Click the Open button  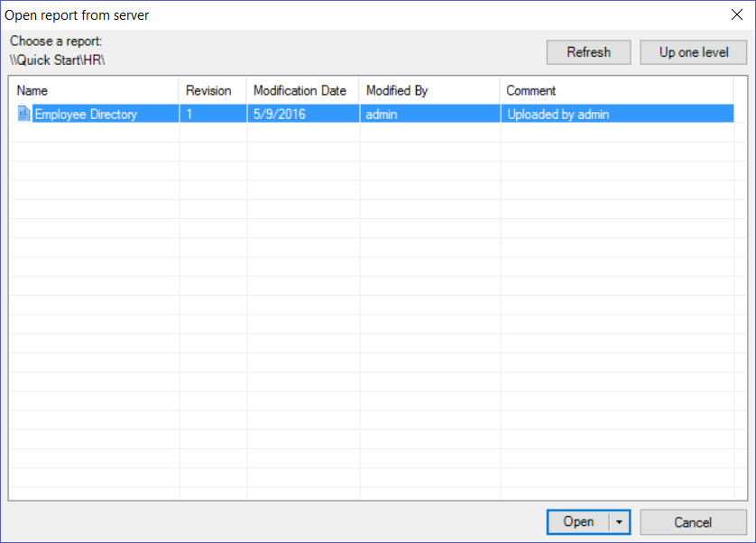[x=578, y=521]
